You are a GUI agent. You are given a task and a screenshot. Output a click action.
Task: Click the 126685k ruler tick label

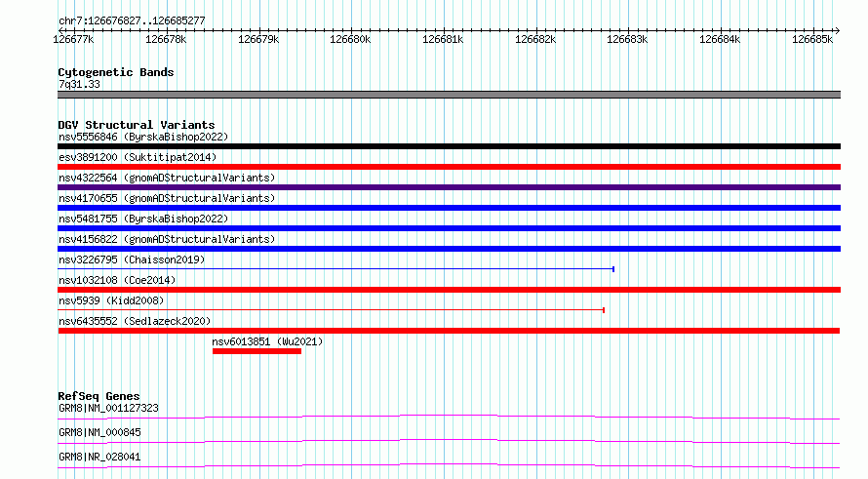812,39
